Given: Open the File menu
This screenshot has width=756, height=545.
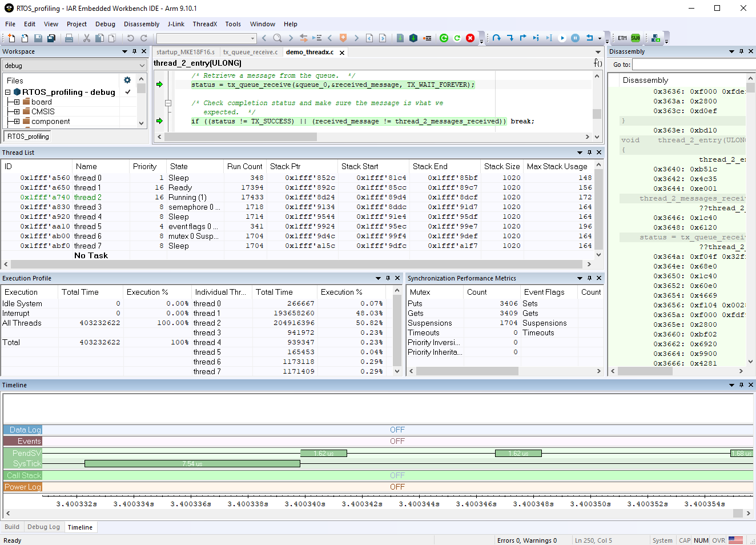Looking at the screenshot, I should tap(10, 24).
